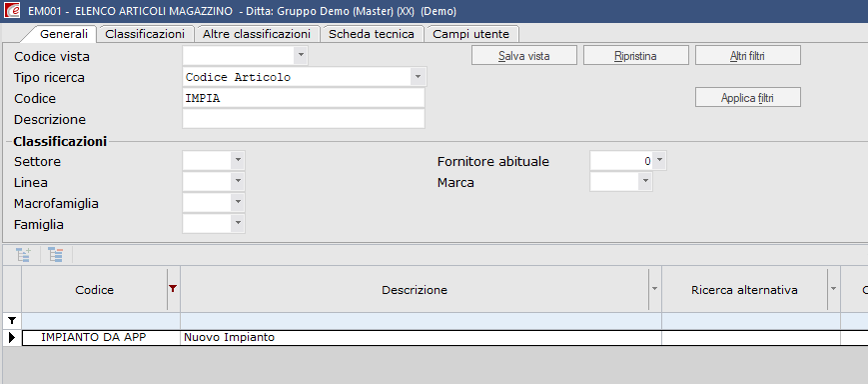Expand the Fornitore abituale dropdown
Image resolution: width=868 pixels, height=384 pixels.
(660, 161)
